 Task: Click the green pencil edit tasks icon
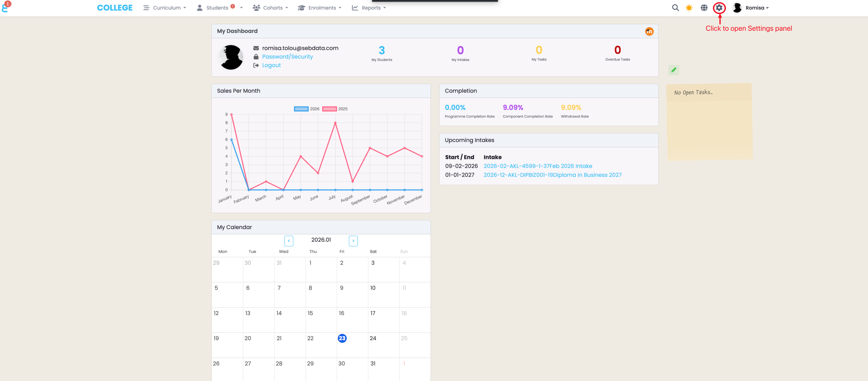[674, 70]
